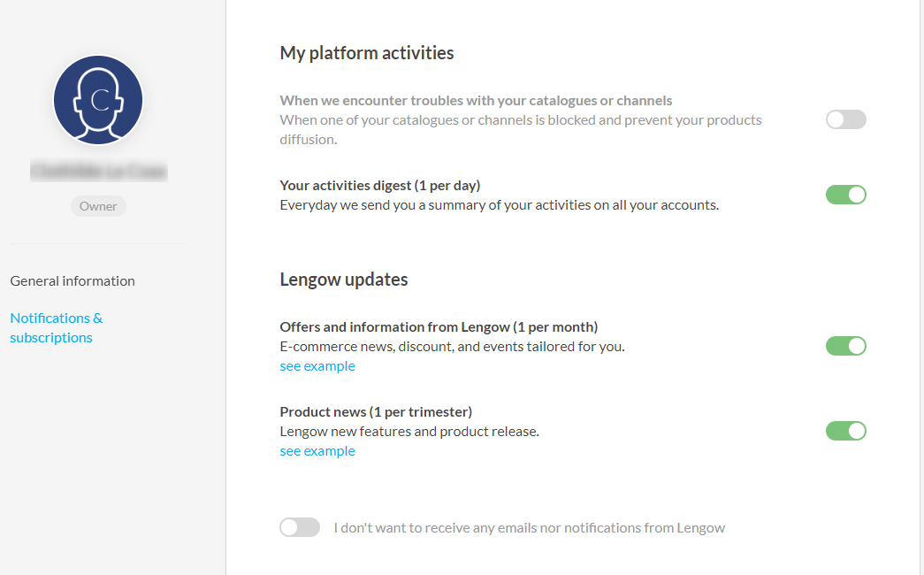The image size is (924, 575).
Task: Select Notifications & subscriptions in sidebar
Action: click(57, 327)
